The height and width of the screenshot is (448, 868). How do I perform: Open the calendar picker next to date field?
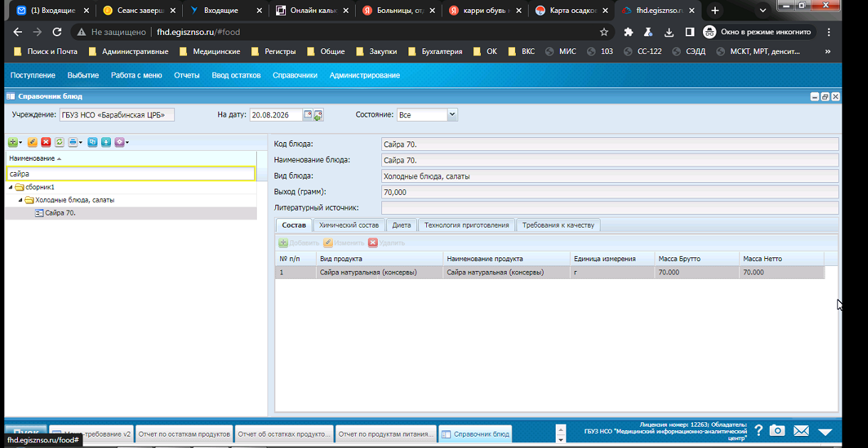308,114
